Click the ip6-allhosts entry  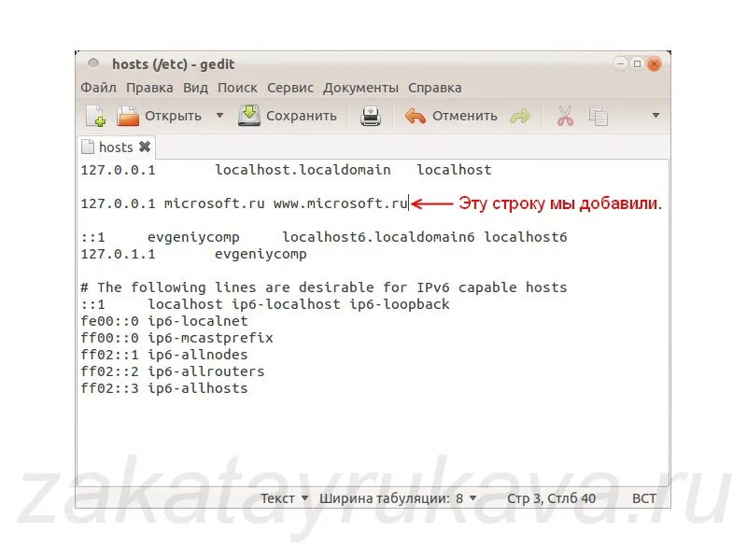pos(198,388)
